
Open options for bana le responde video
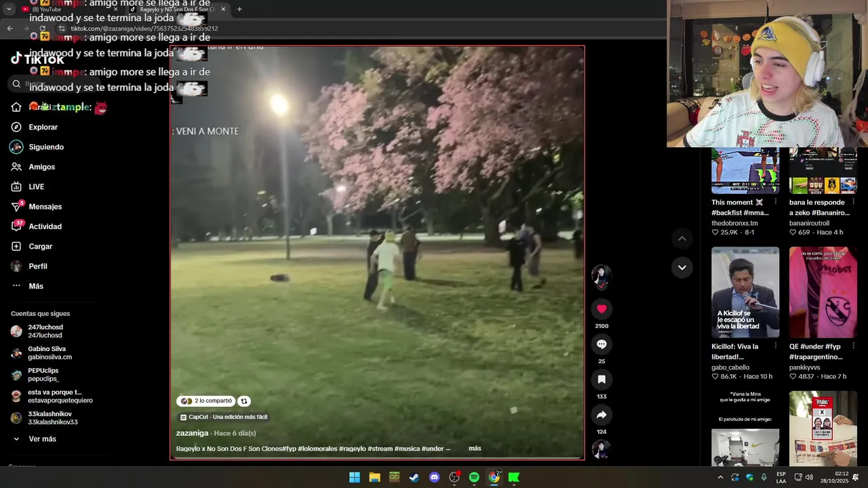pyautogui.click(x=854, y=202)
